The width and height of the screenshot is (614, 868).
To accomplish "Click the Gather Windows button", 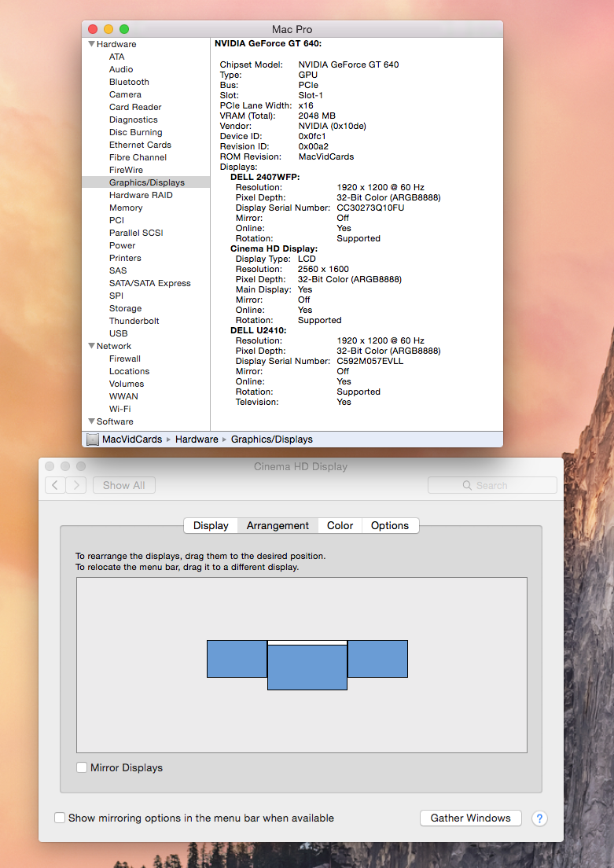I will click(x=471, y=818).
